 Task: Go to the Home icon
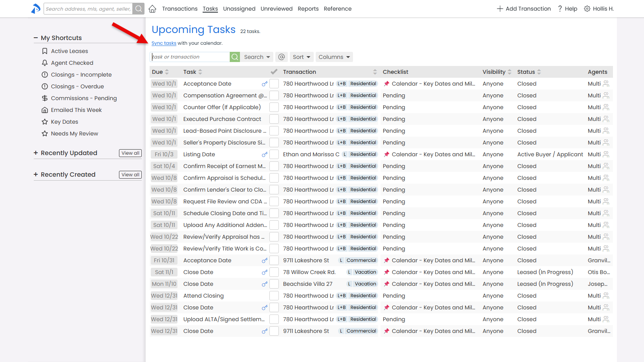coord(152,9)
